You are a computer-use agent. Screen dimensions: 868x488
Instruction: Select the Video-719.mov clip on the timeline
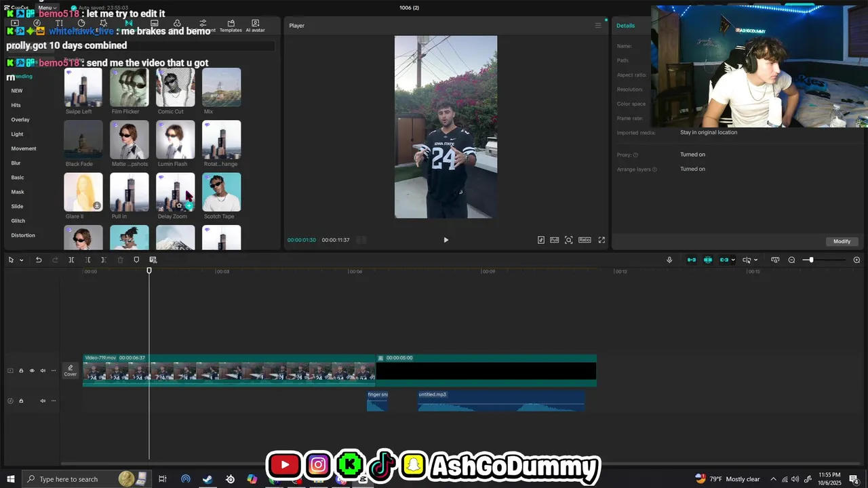229,371
